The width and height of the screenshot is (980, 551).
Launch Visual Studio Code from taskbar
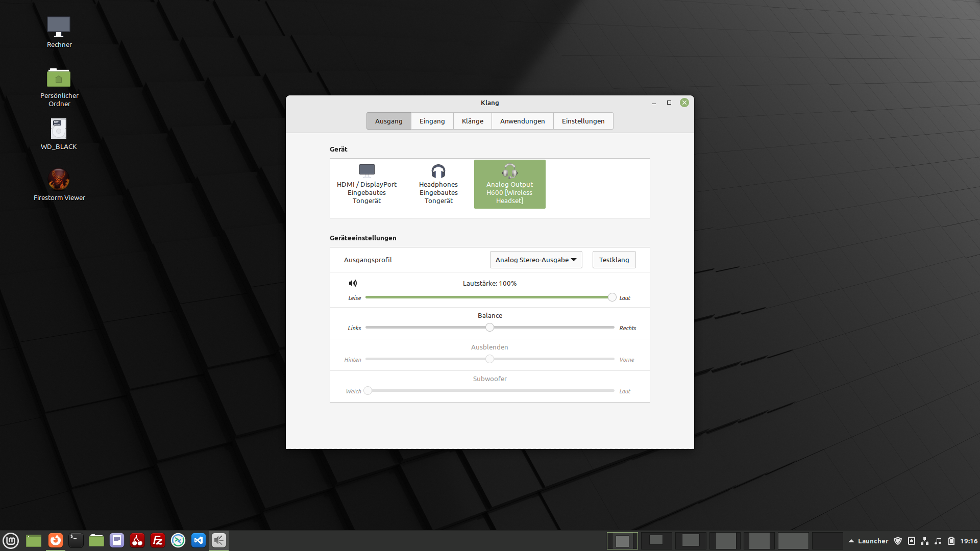click(199, 540)
